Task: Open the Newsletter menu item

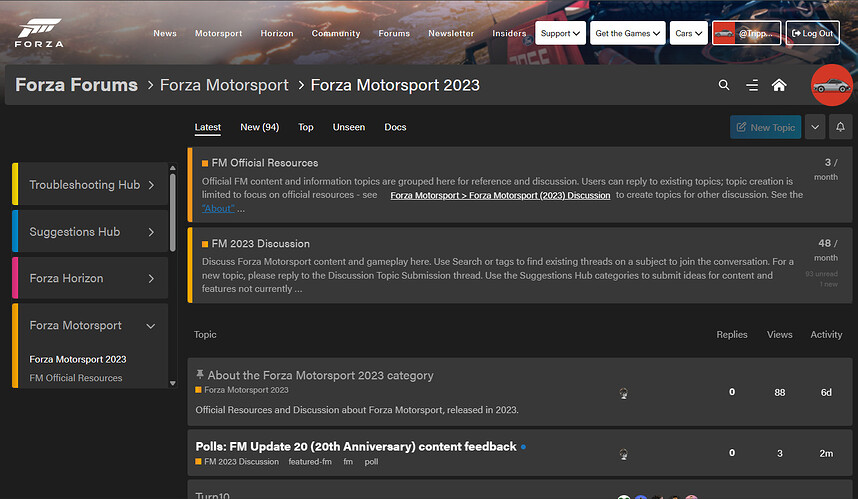Action: (451, 33)
